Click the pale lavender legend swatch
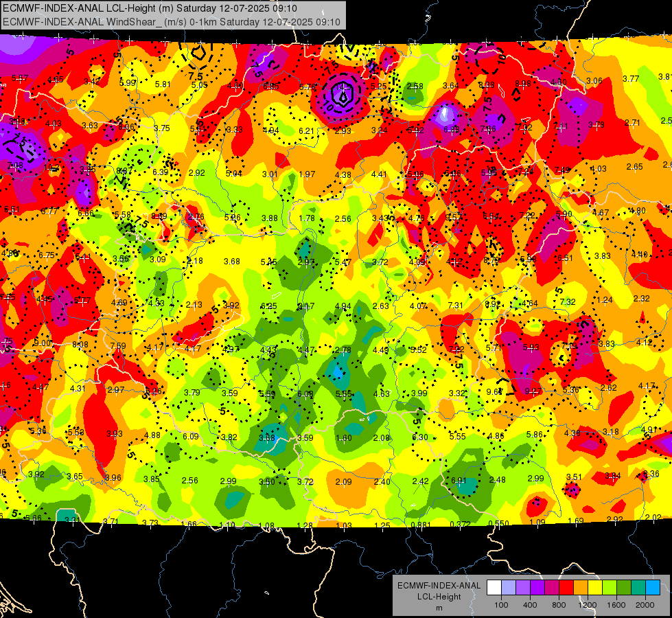Screen dimensions: 672x618 (509, 587)
